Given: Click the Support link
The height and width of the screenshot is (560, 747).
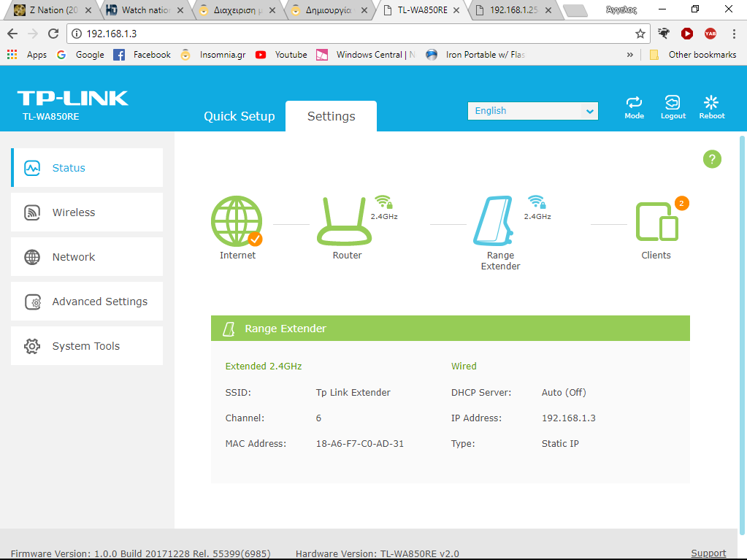Looking at the screenshot, I should click(708, 553).
